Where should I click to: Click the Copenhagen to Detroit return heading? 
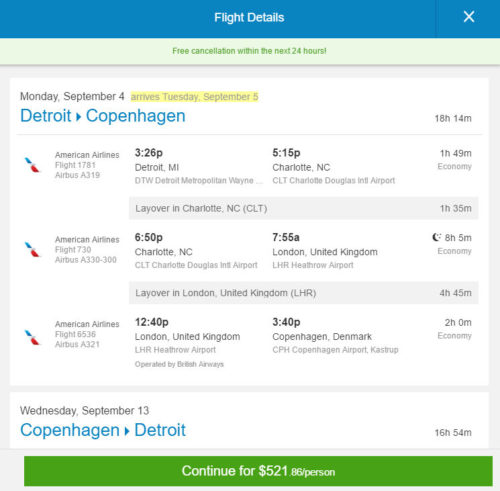[x=103, y=430]
